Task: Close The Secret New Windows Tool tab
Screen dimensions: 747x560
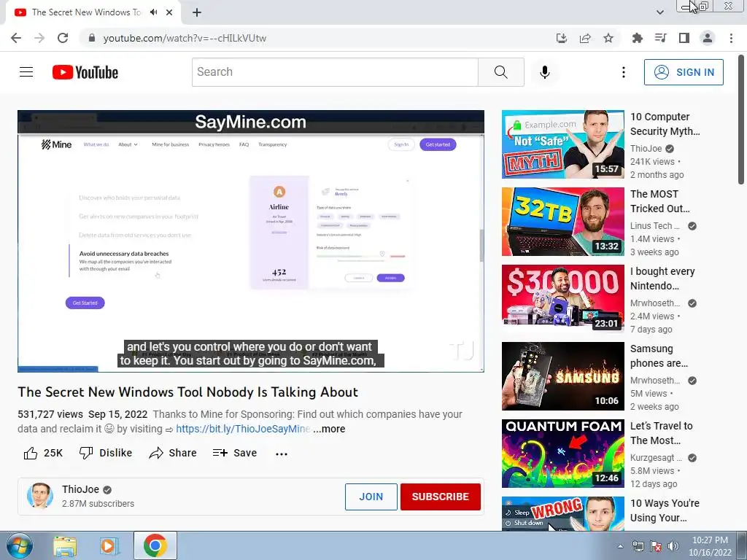Action: [x=169, y=12]
